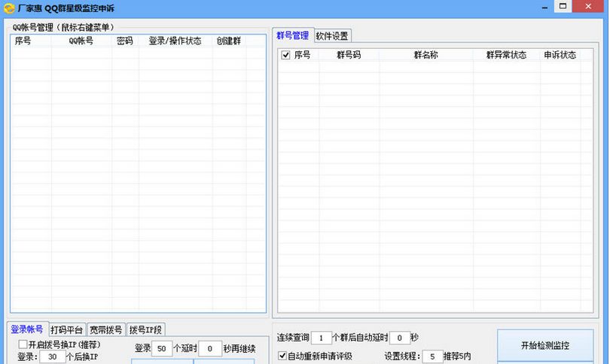Screen dimensions: 610x364
Task: Click the 群号码 column header
Action: 349,55
